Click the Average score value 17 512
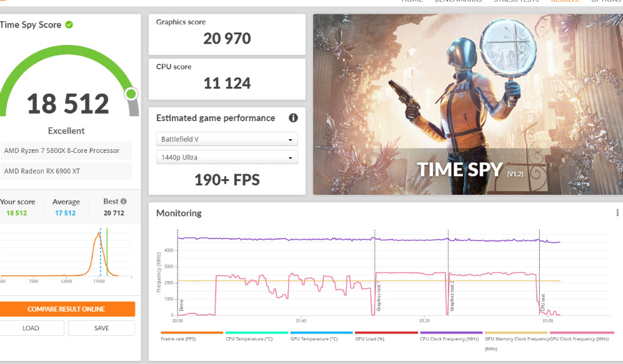Screen dimensions: 623x364 tap(65, 213)
